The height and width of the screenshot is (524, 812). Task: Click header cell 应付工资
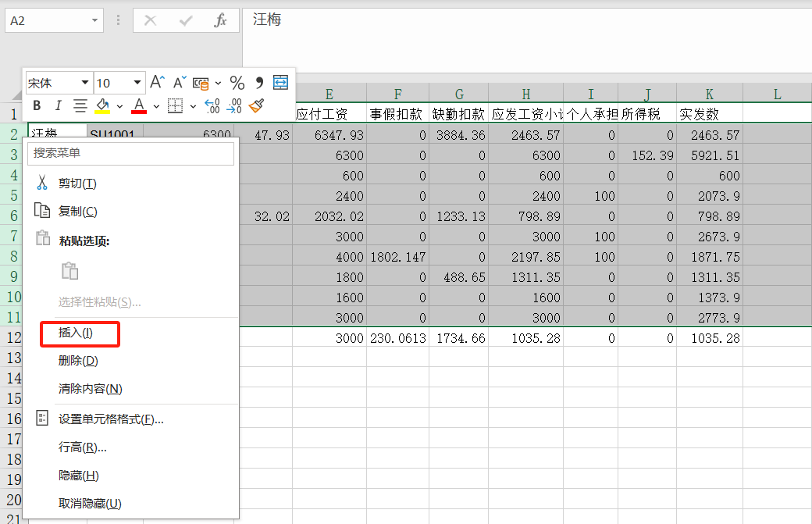(x=329, y=114)
